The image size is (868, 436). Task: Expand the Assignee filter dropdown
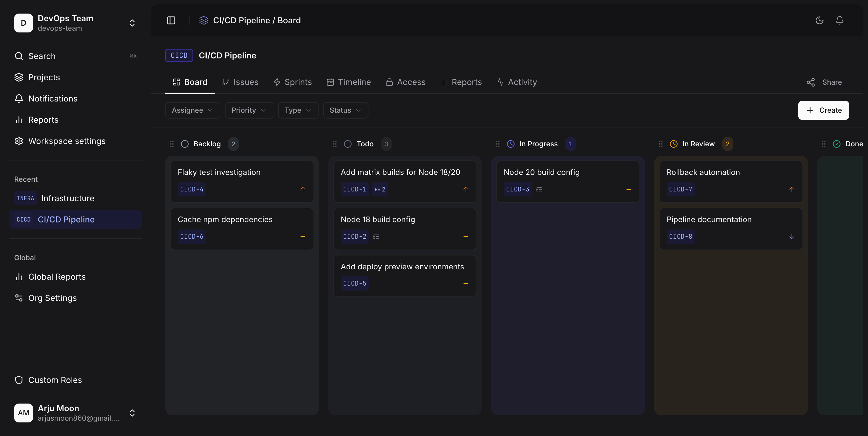[x=192, y=110]
